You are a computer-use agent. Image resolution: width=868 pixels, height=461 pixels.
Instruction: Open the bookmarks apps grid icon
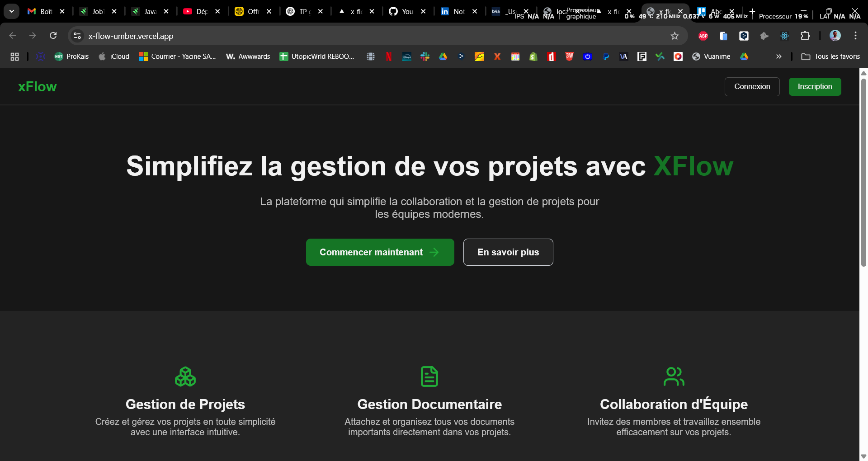click(x=14, y=56)
